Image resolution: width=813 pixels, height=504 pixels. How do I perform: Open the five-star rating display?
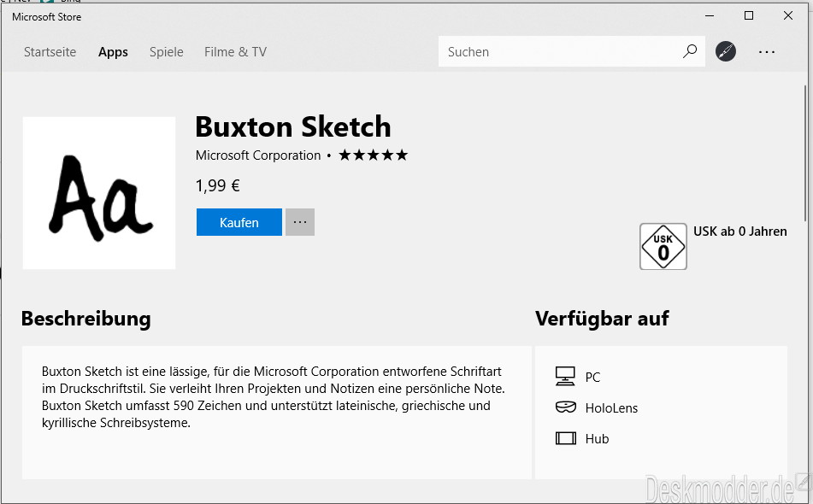[x=373, y=155]
